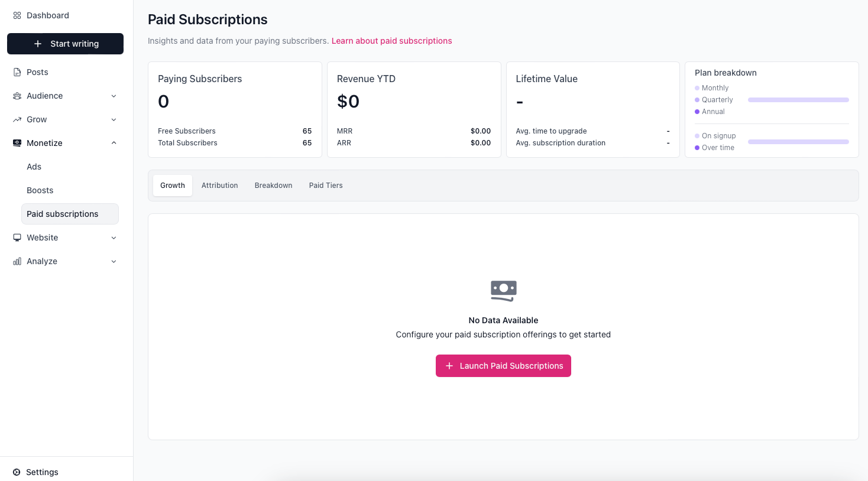
Task: Click the Analyze bar chart icon
Action: (x=17, y=261)
